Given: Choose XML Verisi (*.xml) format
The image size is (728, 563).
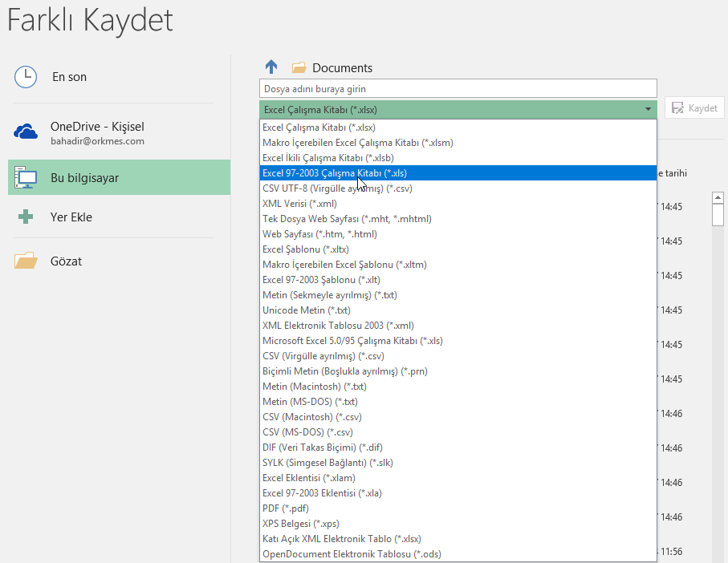Looking at the screenshot, I should pyautogui.click(x=458, y=204).
